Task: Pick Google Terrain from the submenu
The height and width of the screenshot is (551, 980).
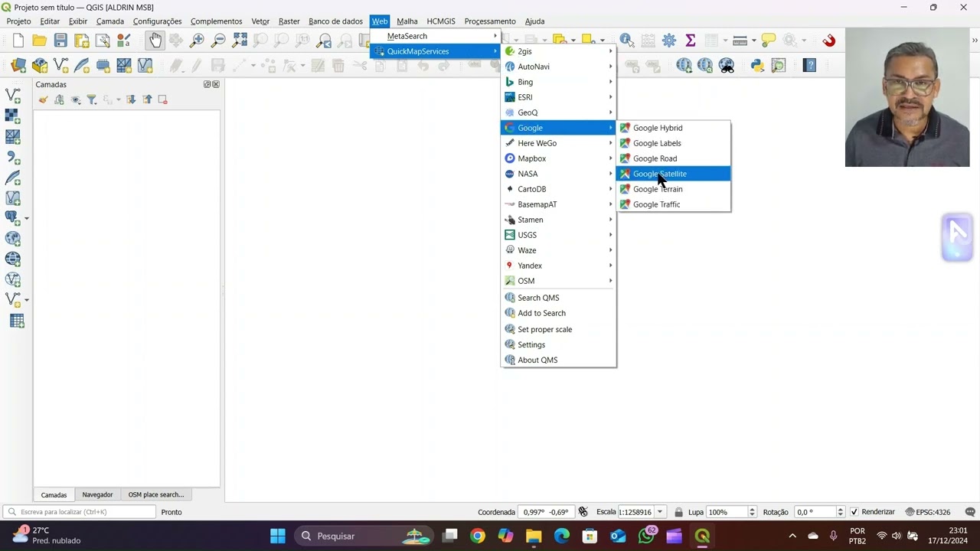Action: [x=674, y=189]
